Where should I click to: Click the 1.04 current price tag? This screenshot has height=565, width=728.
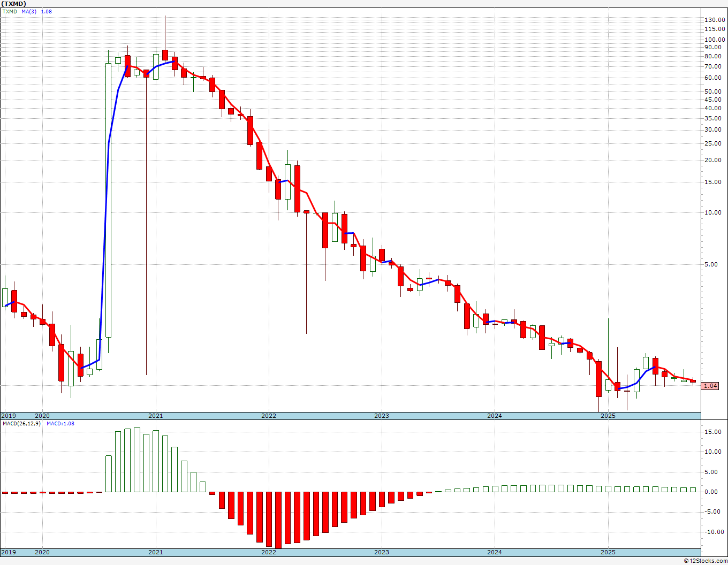[710, 386]
